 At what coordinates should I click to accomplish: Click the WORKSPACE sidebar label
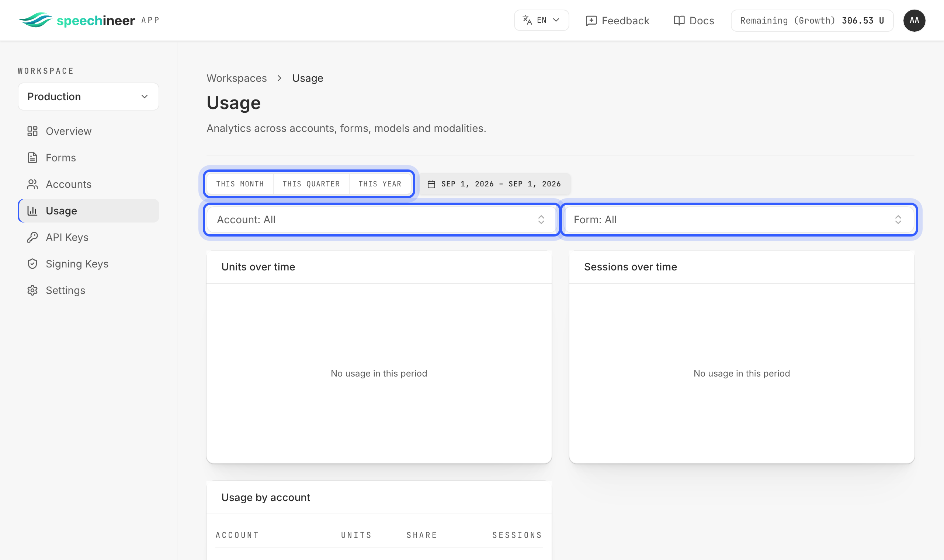click(x=46, y=71)
